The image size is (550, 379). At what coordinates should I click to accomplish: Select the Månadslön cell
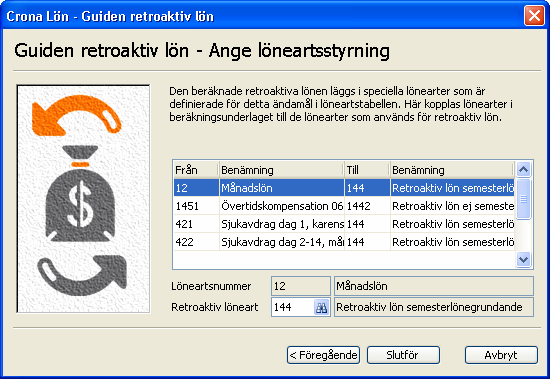282,188
